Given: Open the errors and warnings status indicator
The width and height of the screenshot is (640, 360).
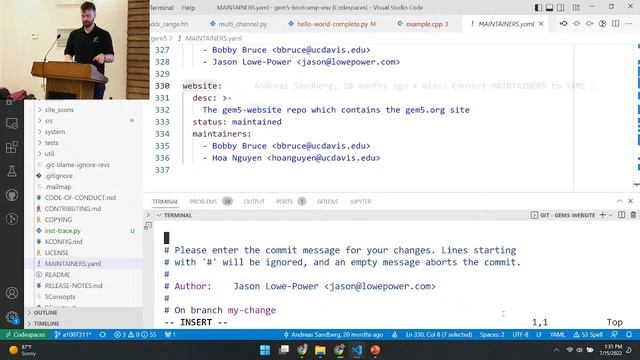Looking at the screenshot, I should coord(135,335).
